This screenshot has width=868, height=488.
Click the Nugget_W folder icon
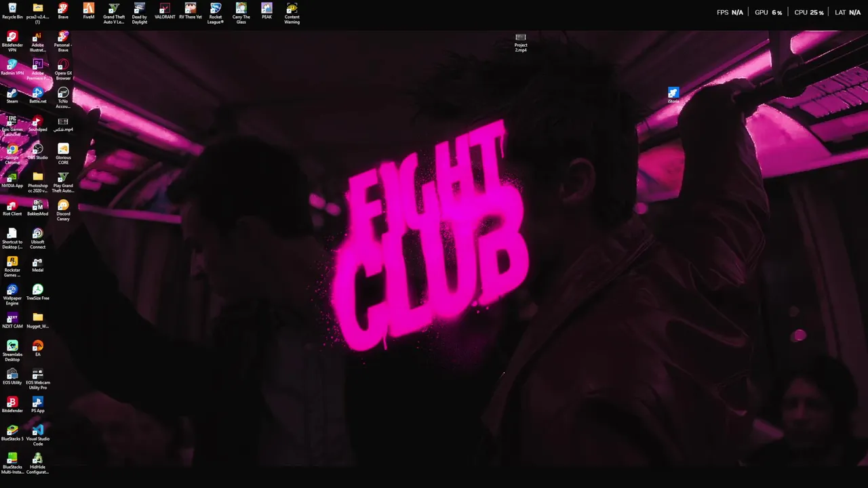pos(37,321)
